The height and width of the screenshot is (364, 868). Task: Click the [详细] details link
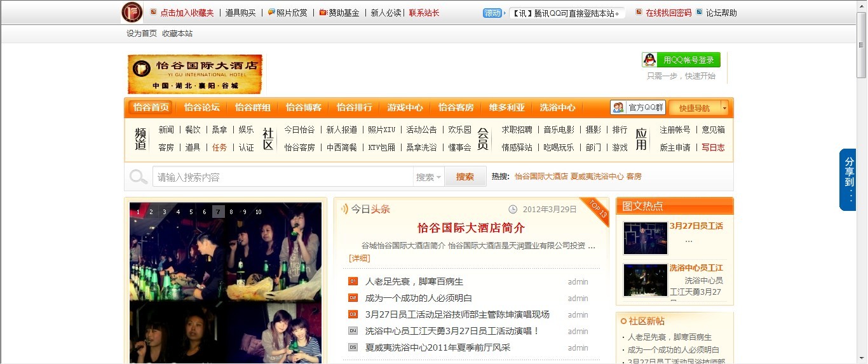pyautogui.click(x=360, y=258)
